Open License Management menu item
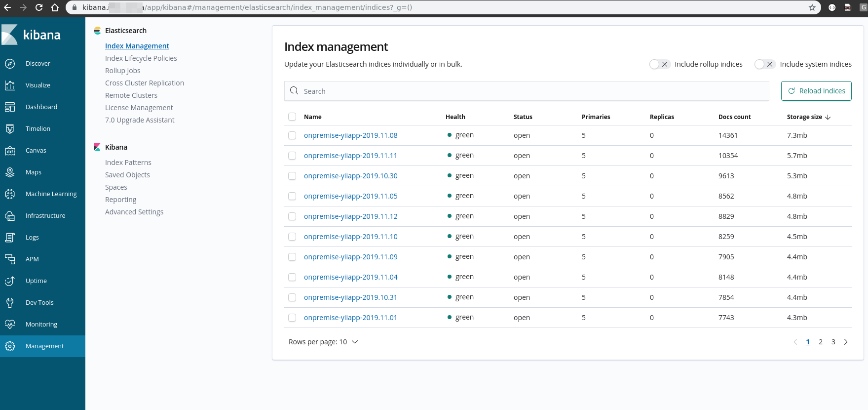868x410 pixels. coord(139,108)
